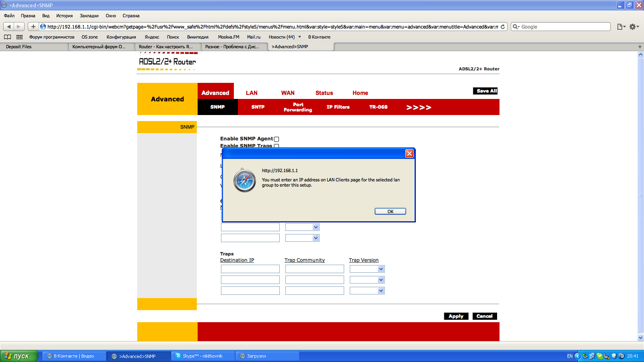The image size is (644, 362).
Task: Enable the SNMP Agent checkbox
Action: [x=277, y=139]
